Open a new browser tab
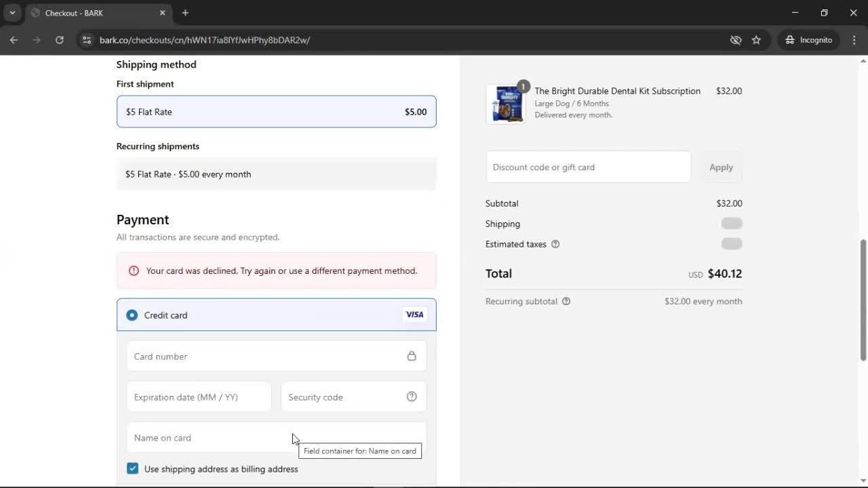This screenshot has height=488, width=868. 185,13
